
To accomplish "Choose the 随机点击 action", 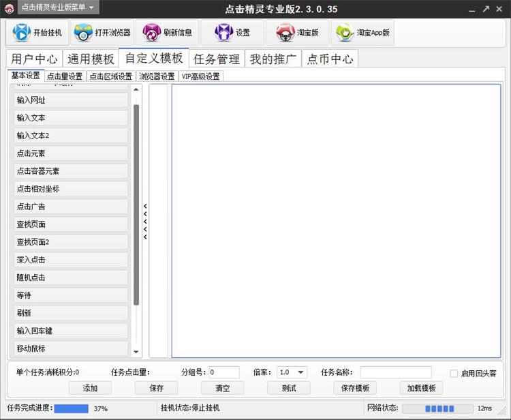I will point(71,277).
